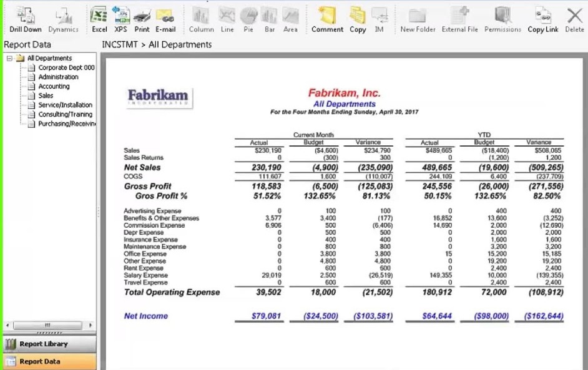Create an Area chart

point(291,19)
